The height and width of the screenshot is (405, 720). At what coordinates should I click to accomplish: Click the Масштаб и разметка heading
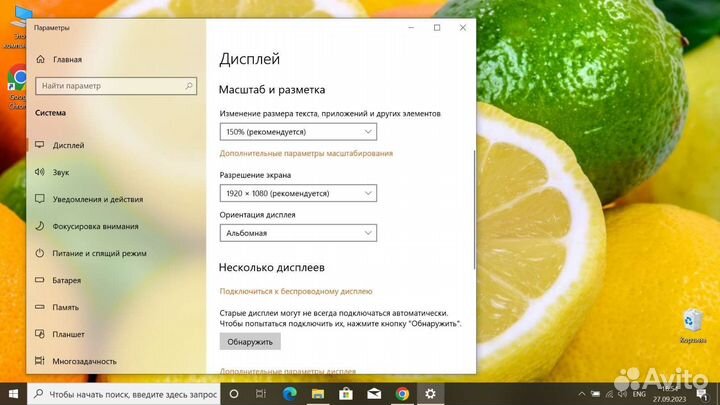tap(272, 90)
